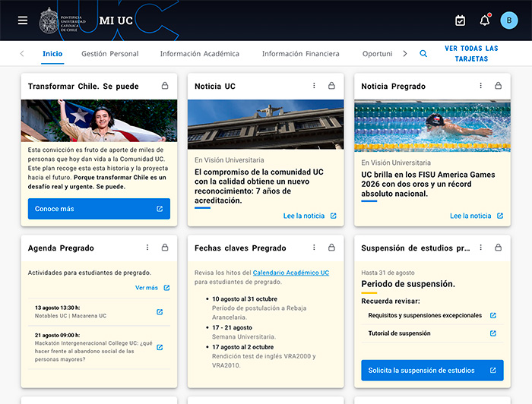Toggle lock on Noticia UC card

[x=331, y=86]
